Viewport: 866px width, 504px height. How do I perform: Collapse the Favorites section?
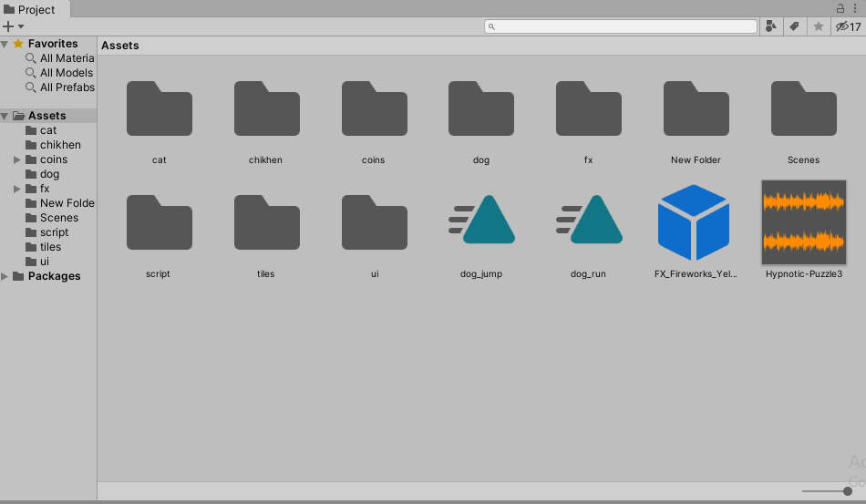coord(5,44)
